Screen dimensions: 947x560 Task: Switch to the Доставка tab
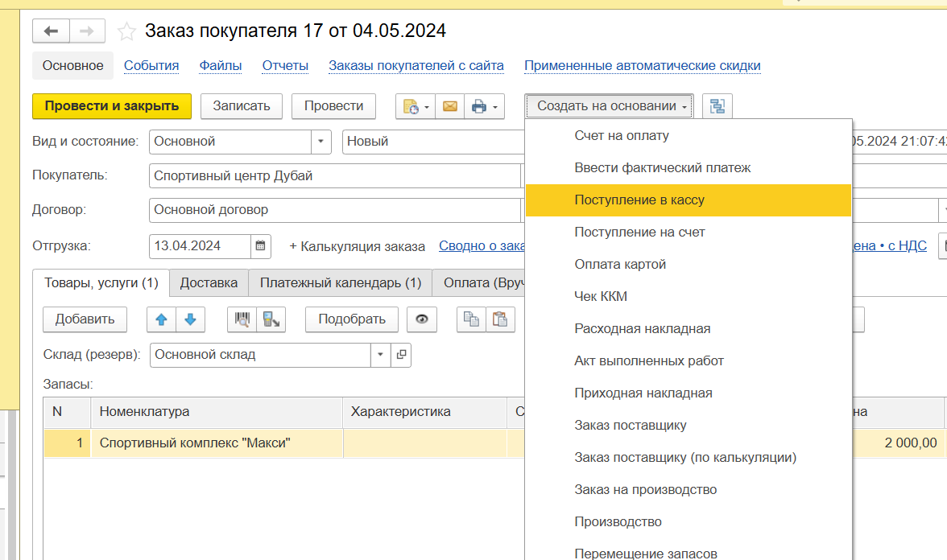click(209, 283)
